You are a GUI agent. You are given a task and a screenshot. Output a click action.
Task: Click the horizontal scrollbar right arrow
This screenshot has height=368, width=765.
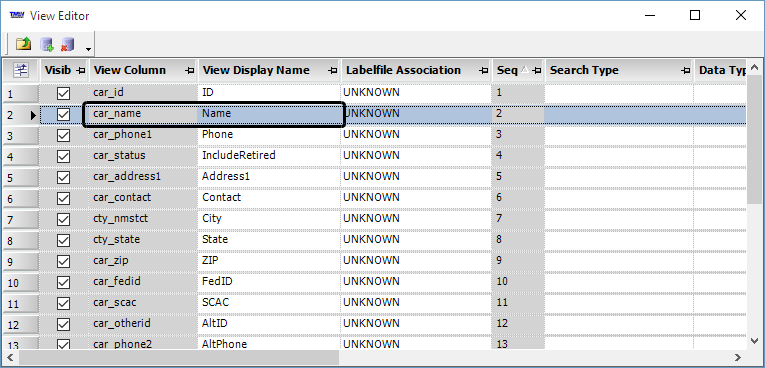pyautogui.click(x=739, y=358)
